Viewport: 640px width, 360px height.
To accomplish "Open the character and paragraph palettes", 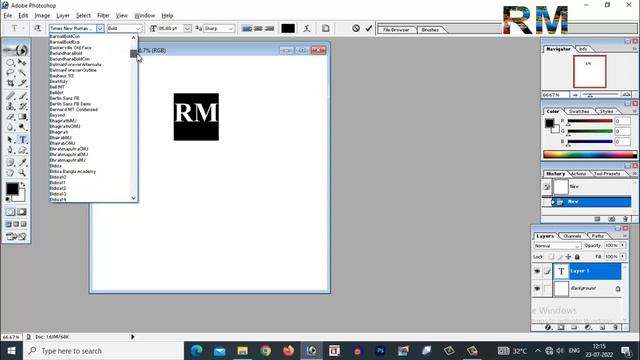I will pos(325,28).
